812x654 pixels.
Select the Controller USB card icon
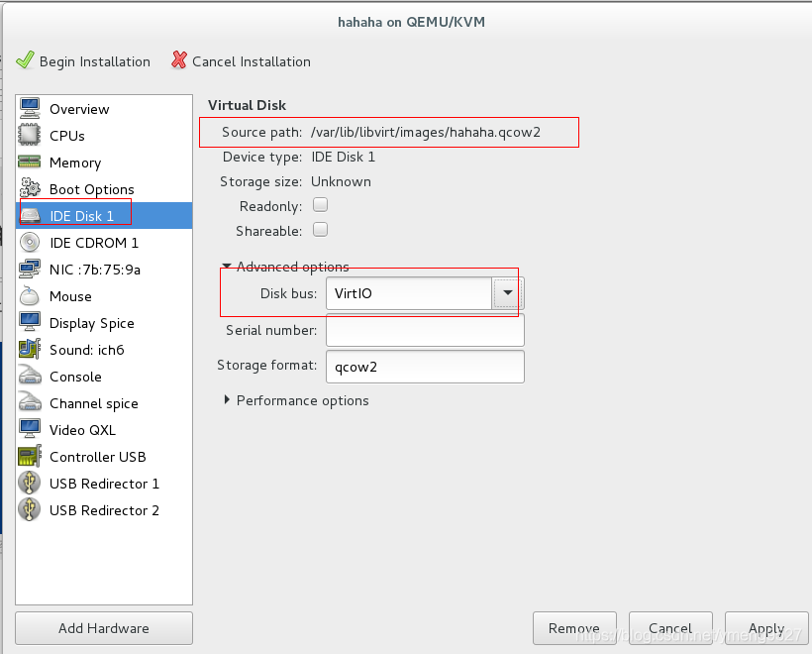[30, 456]
